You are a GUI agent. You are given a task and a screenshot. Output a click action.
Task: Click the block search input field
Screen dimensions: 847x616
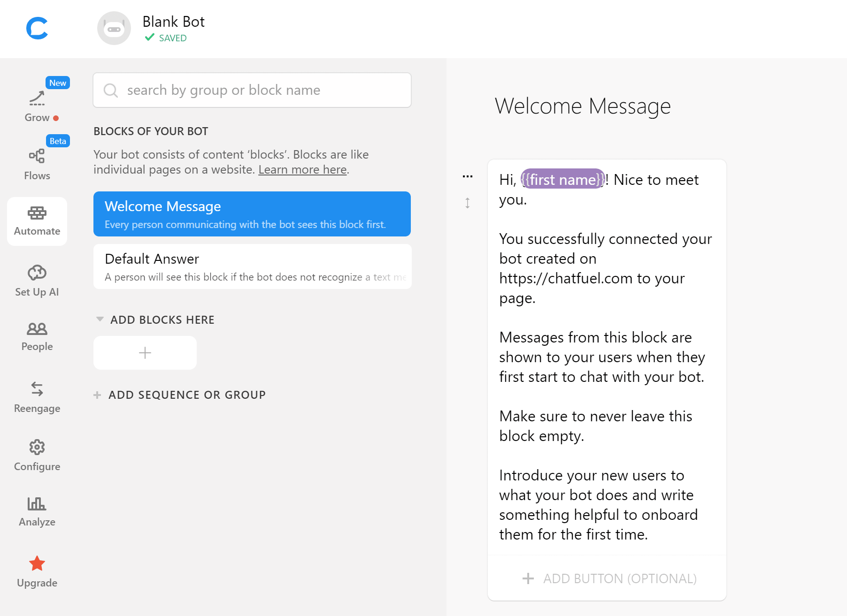tap(252, 90)
